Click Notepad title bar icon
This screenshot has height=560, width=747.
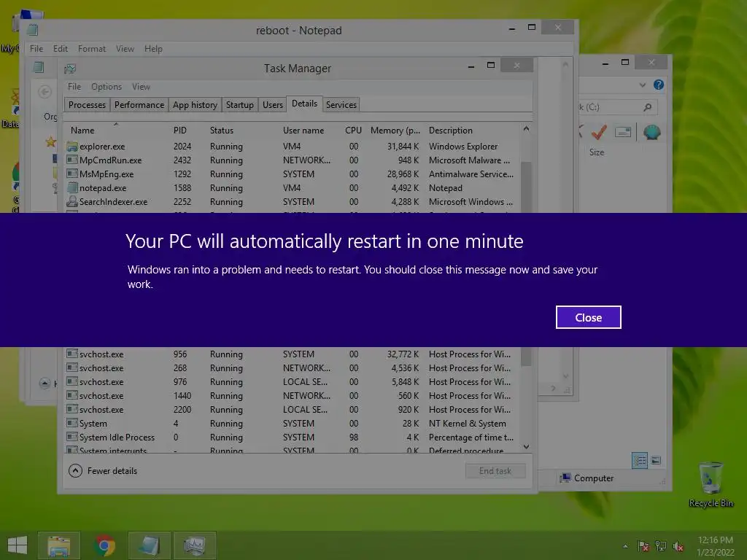point(32,30)
